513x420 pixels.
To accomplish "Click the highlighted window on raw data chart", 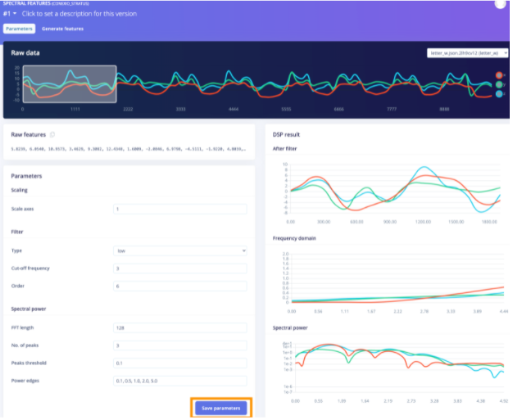I will coord(69,84).
